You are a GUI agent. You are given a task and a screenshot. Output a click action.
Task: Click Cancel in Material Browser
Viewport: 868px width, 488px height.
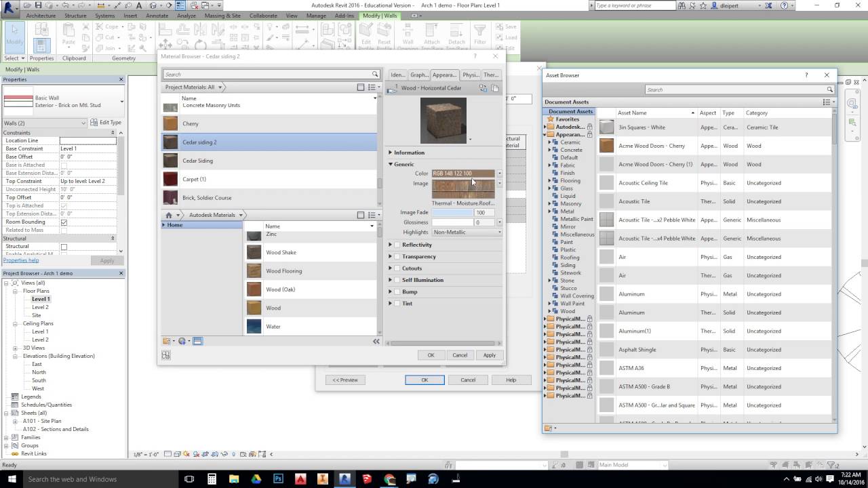point(460,355)
